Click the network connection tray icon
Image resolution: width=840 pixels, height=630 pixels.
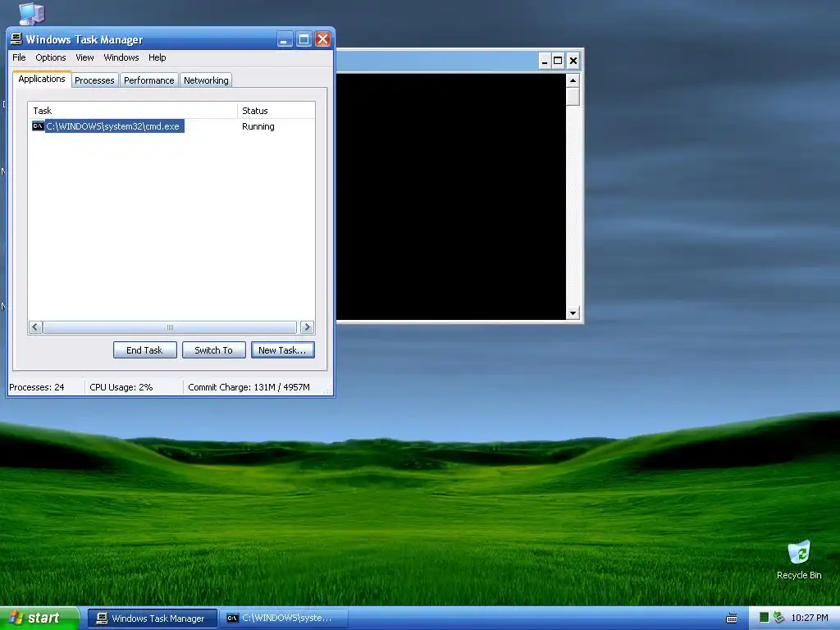pos(778,618)
